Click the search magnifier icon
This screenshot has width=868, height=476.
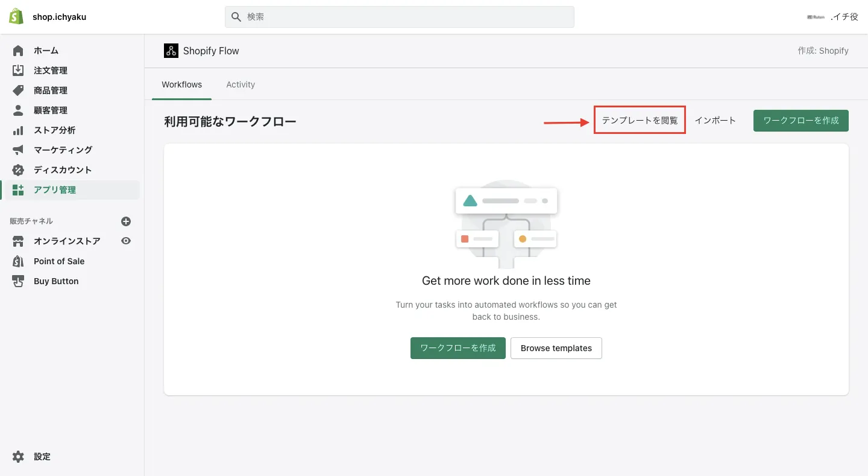236,17
